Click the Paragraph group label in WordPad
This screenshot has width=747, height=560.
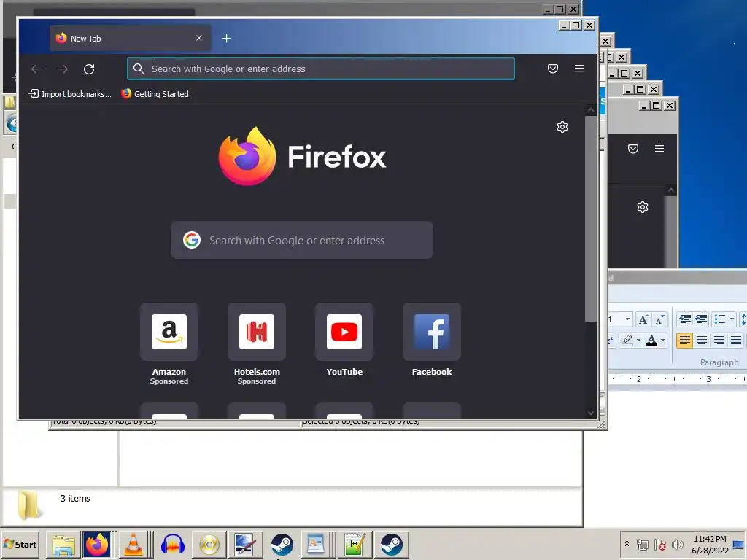click(719, 362)
